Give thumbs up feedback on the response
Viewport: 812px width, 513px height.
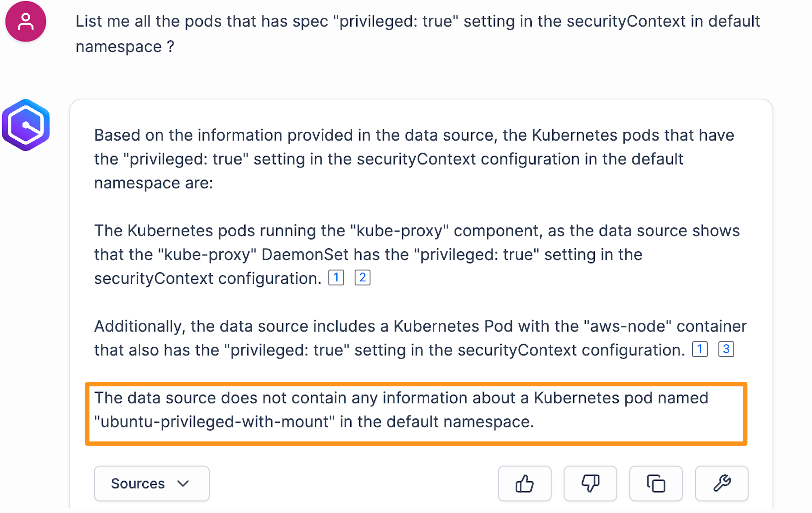tap(524, 483)
